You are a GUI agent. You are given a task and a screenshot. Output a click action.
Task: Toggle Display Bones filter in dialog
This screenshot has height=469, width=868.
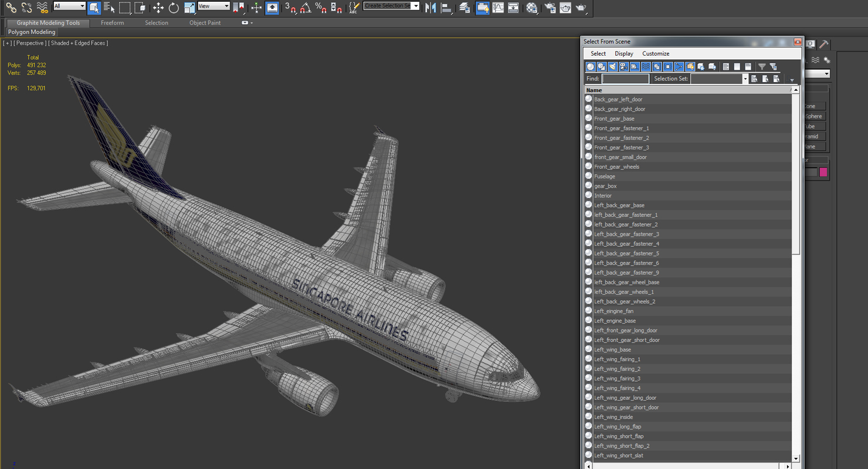tap(679, 67)
